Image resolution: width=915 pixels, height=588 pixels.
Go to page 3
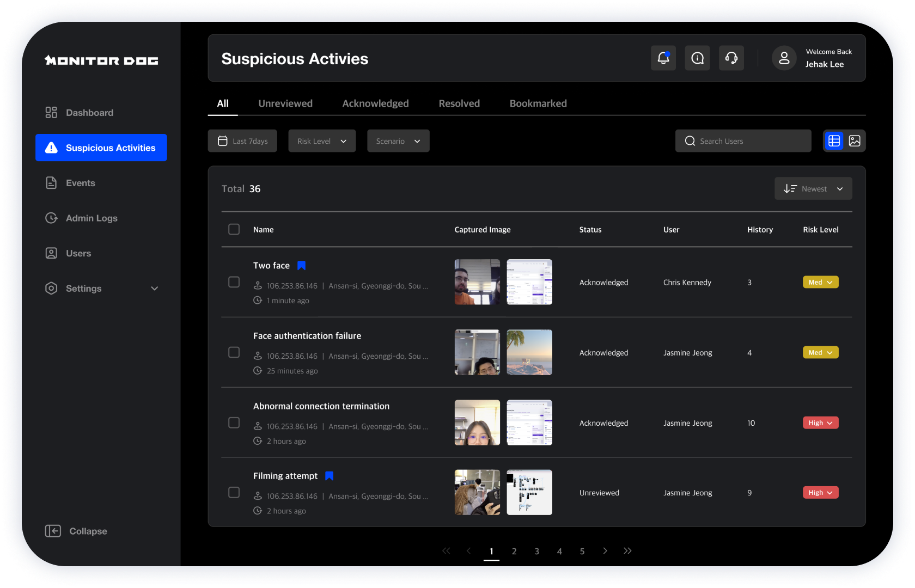pos(536,552)
